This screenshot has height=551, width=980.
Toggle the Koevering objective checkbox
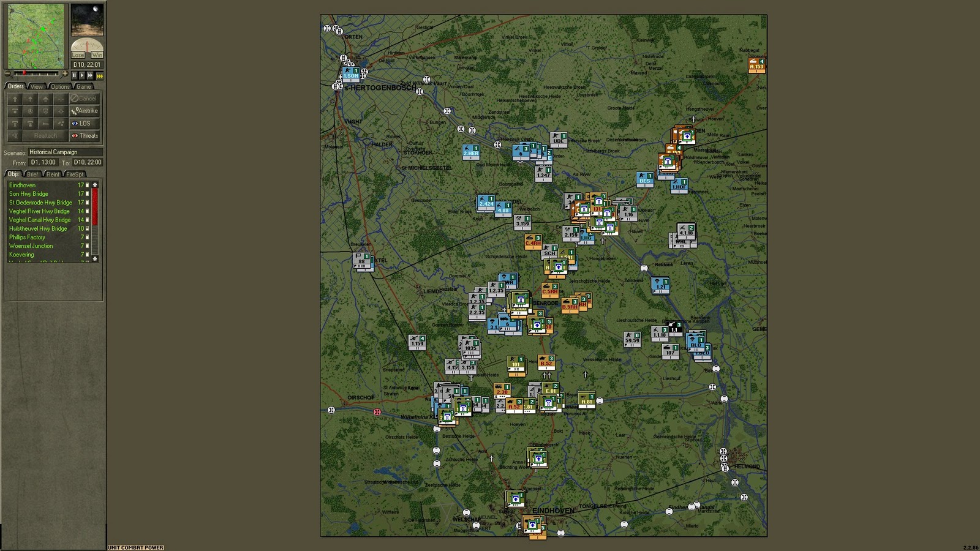click(87, 255)
